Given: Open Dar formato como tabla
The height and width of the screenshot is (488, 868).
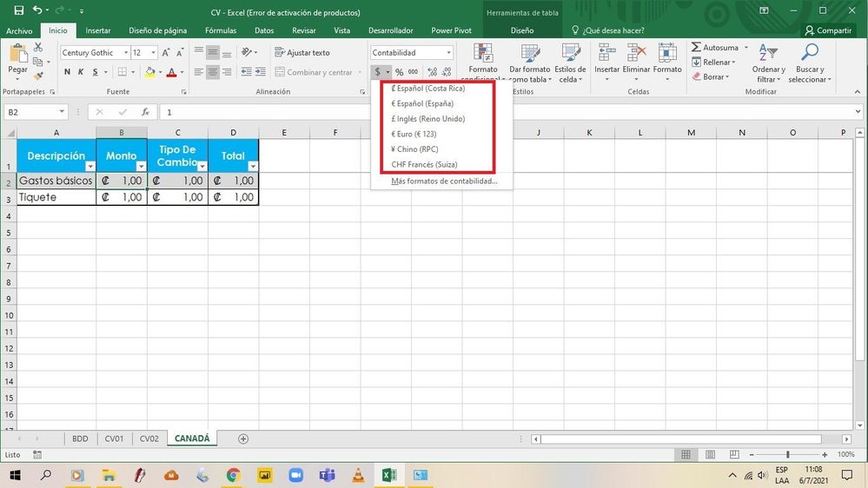Looking at the screenshot, I should coord(530,63).
